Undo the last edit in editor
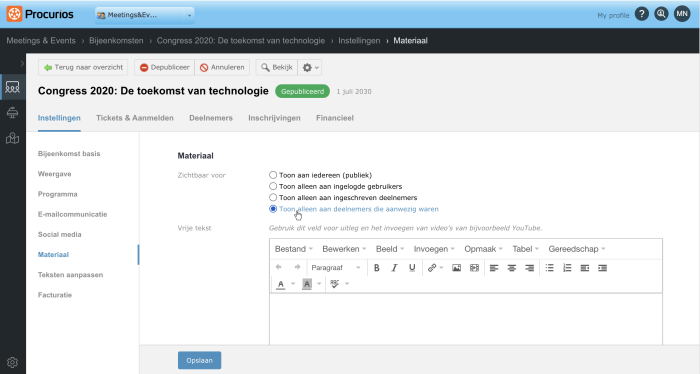Screen dimensions: 700x374 coord(279,267)
